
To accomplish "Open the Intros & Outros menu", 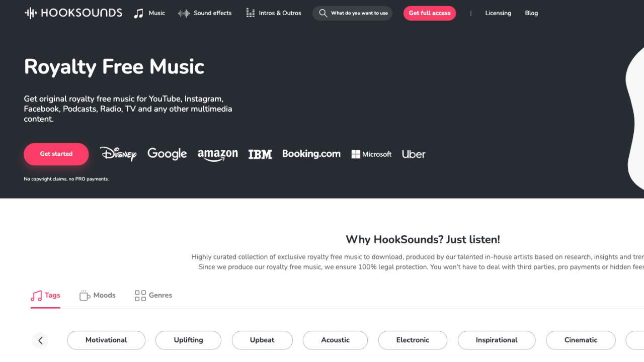I will 273,13.
